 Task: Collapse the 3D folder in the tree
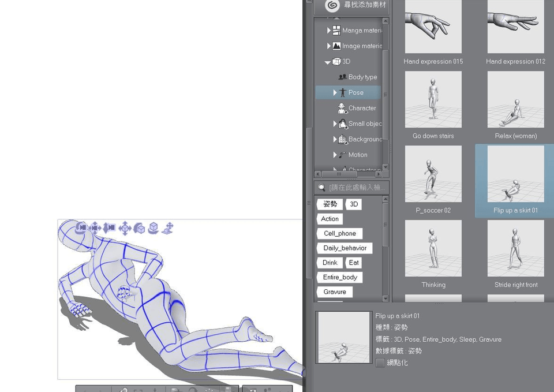click(328, 62)
